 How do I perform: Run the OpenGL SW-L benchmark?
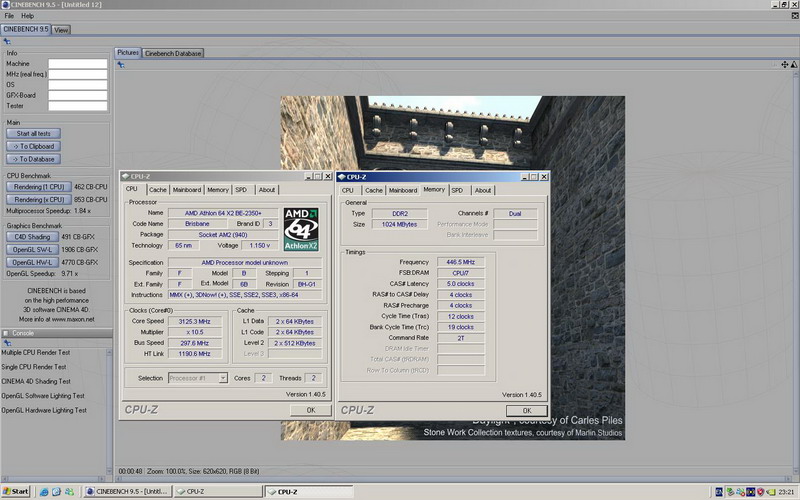[32, 249]
